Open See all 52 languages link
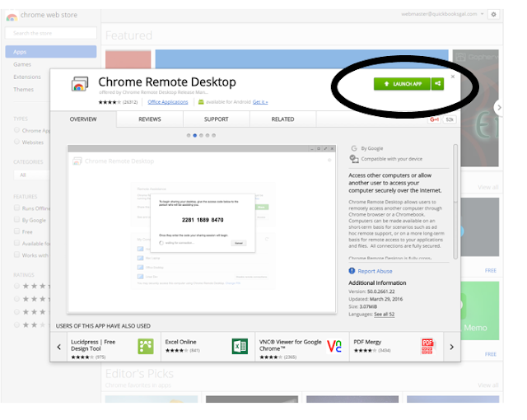The height and width of the screenshot is (420, 527). point(385,314)
